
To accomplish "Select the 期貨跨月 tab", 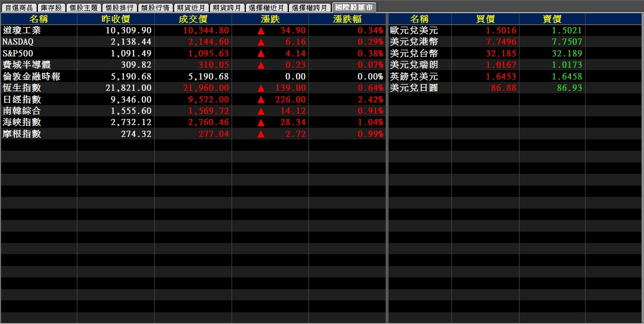I will pos(227,8).
